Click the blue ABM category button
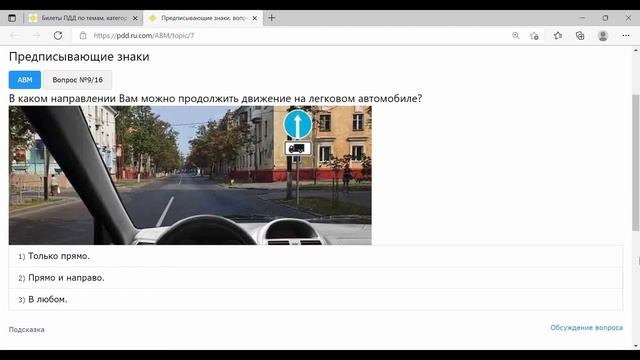 25,80
